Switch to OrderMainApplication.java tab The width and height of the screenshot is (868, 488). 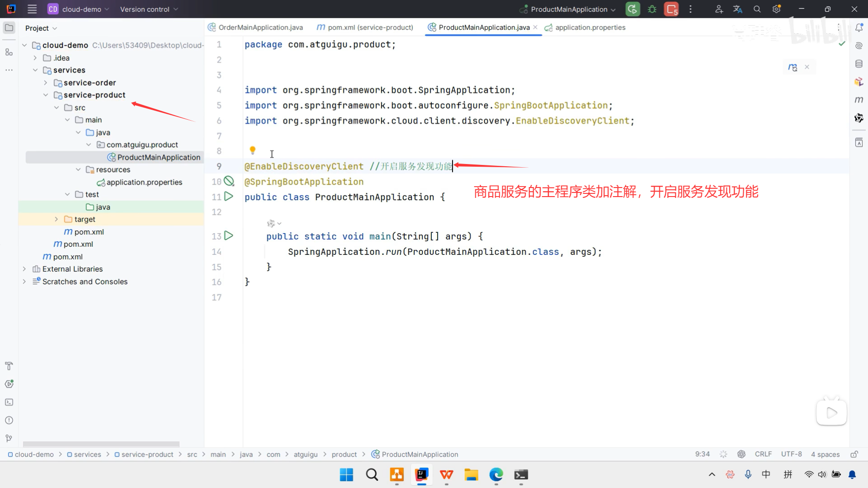[260, 28]
